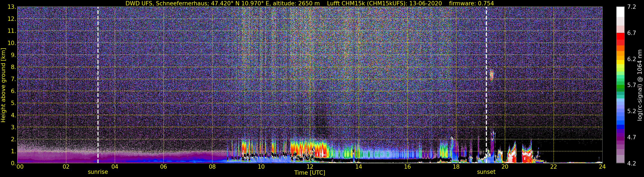Click the 24 time axis tick label

[602, 167]
